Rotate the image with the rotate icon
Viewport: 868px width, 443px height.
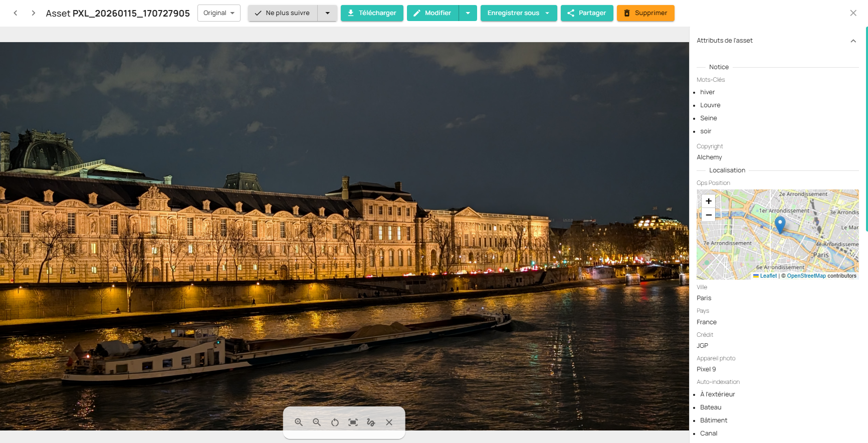[335, 422]
